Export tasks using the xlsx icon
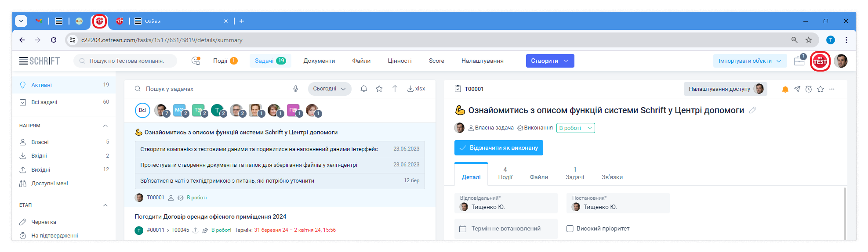This screenshot has height=252, width=868. click(x=416, y=89)
